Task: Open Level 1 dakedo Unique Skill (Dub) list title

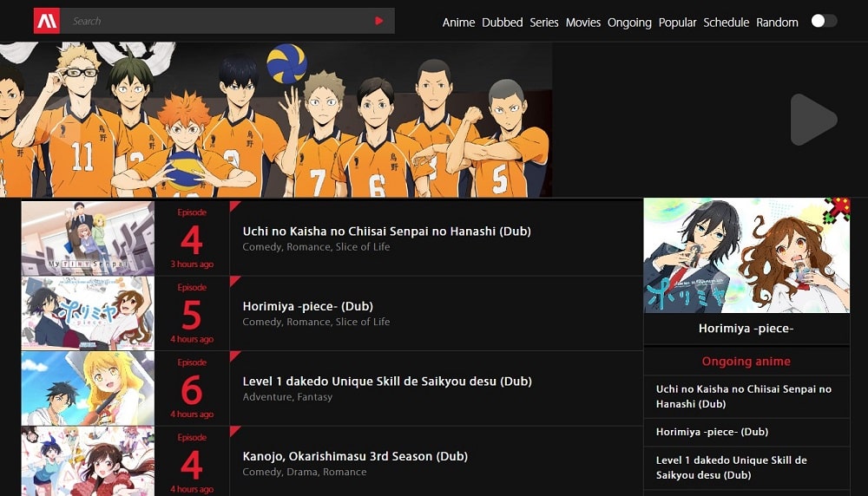Action: (x=387, y=382)
